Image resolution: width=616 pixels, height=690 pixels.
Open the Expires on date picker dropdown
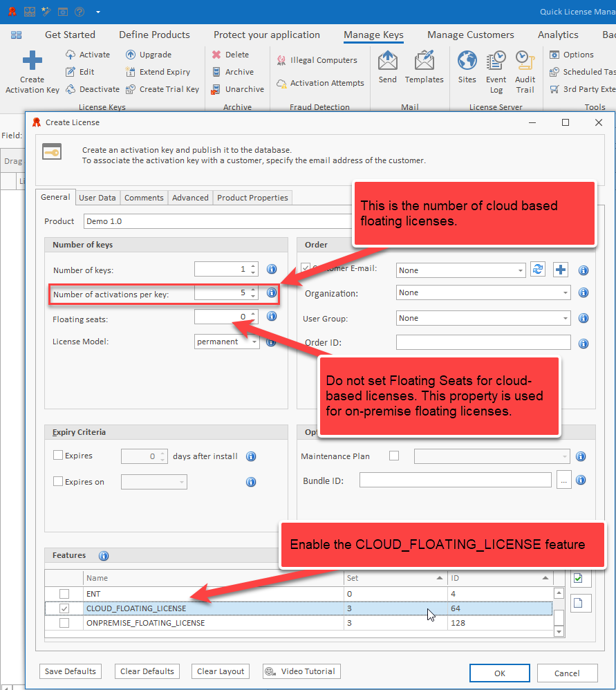pyautogui.click(x=182, y=483)
